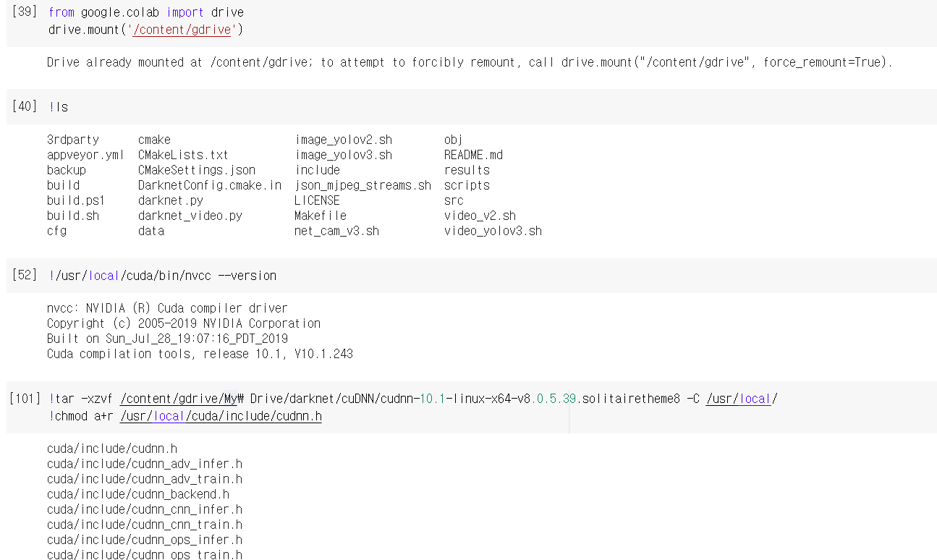937x560 pixels.
Task: Click execution counter [101] of tar cell
Action: coord(25,399)
